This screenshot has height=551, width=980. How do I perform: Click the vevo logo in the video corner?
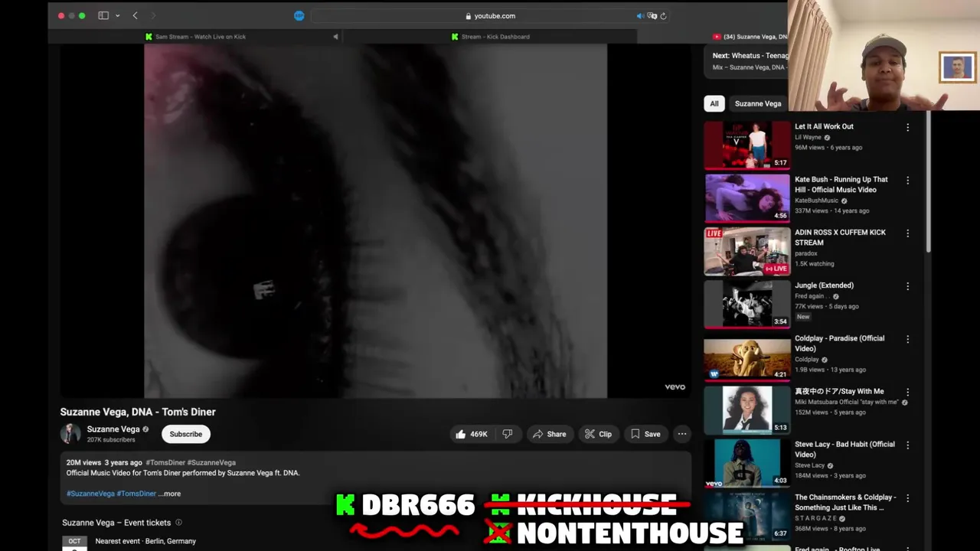click(x=675, y=387)
